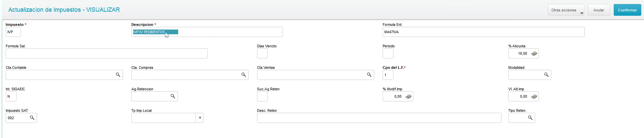Open calculator icon for Vl. Alt.Imp
The image size is (644, 138).
(534, 96)
